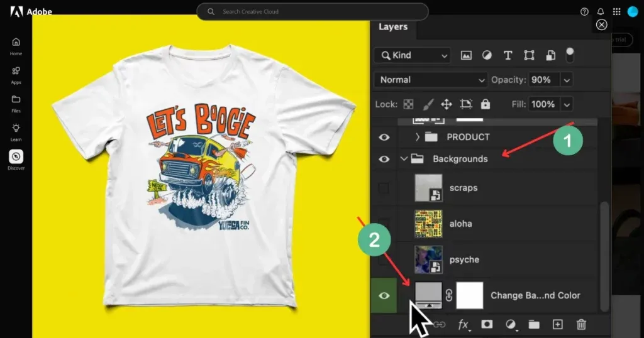Add a layer mask using bottom icon
644x338 pixels.
coord(487,324)
